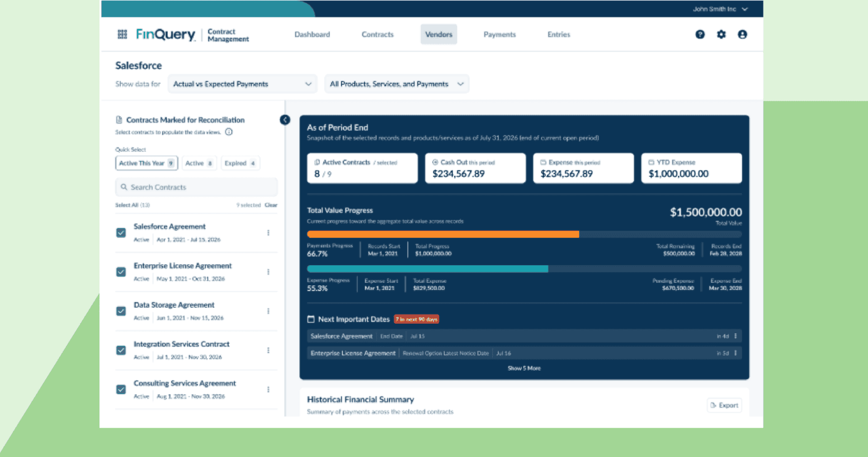
Task: Click the Historical Financial Summary heading
Action: coord(360,400)
